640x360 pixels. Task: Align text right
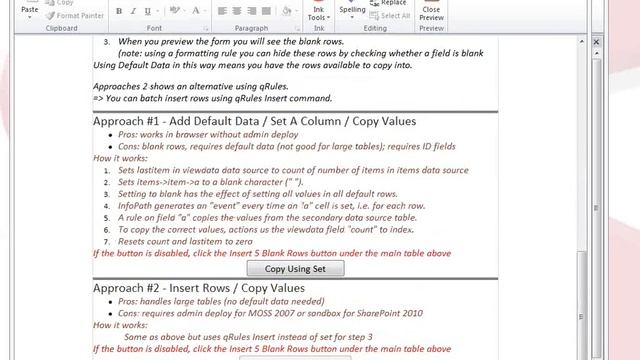point(251,11)
